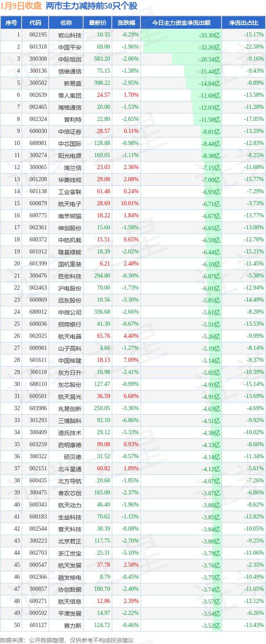Click the 10.01% change for 航天电子
Image resolution: width=266 pixels, height=644 pixels.
[x=130, y=204]
